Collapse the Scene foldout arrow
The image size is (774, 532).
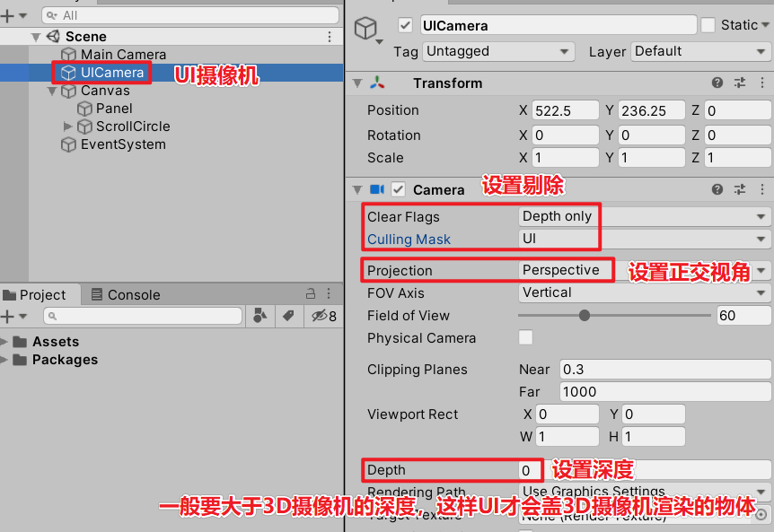36,37
